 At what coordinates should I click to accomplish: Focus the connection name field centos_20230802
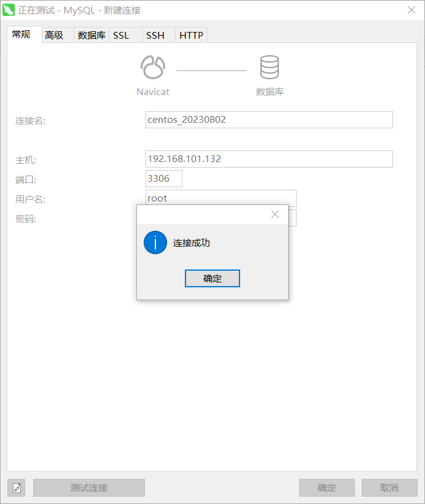click(x=269, y=120)
